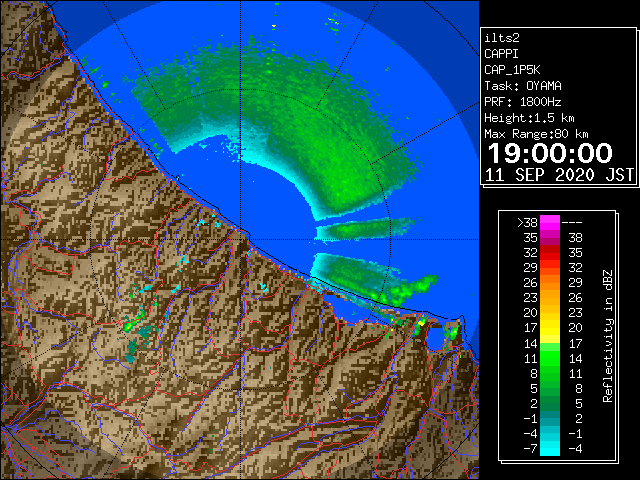Select the 'CAPPI' product label
The image size is (640, 480).
501,54
